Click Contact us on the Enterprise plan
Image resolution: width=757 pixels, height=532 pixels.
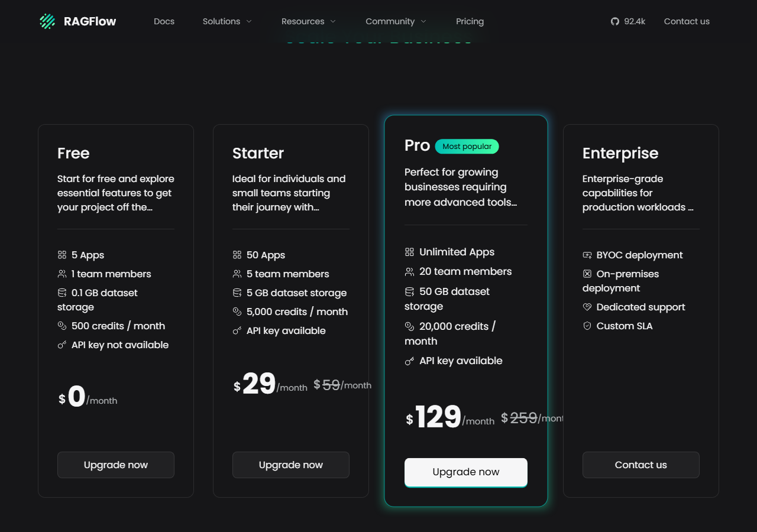coord(641,465)
